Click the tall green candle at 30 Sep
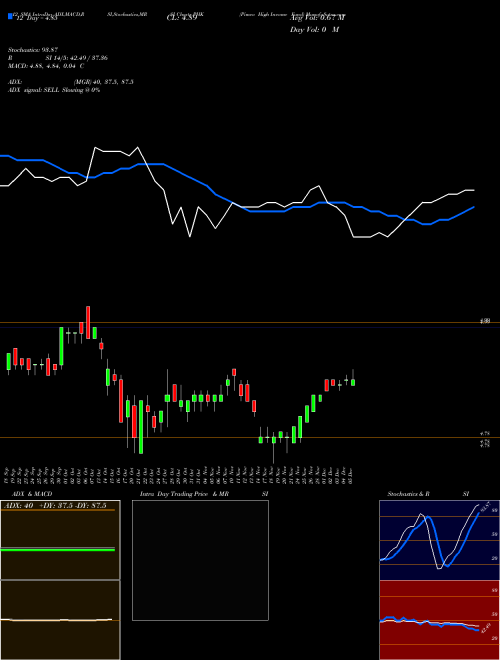Screen dimensions: 500x660 coord(61,346)
